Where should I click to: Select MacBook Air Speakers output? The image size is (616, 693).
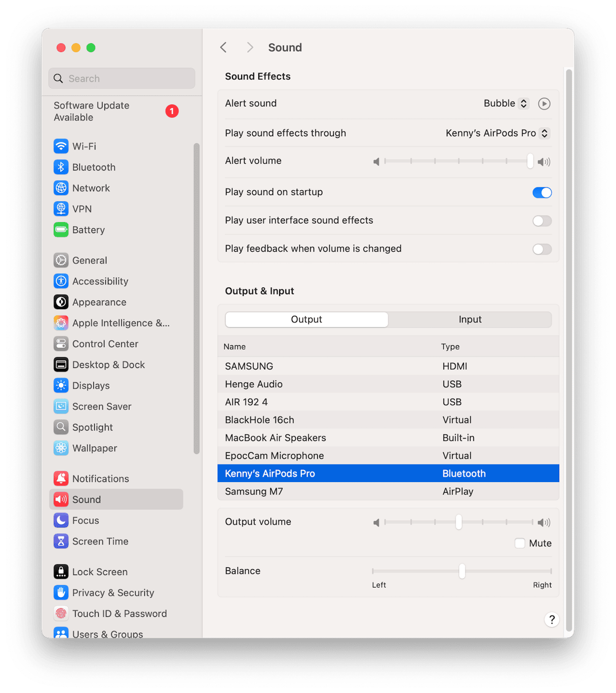[x=388, y=437]
